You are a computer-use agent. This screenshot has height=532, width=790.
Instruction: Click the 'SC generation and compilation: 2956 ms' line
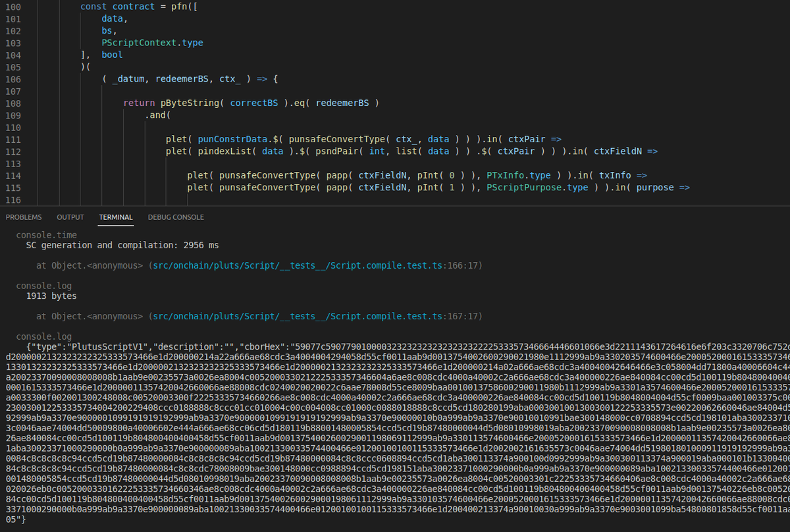coord(122,246)
